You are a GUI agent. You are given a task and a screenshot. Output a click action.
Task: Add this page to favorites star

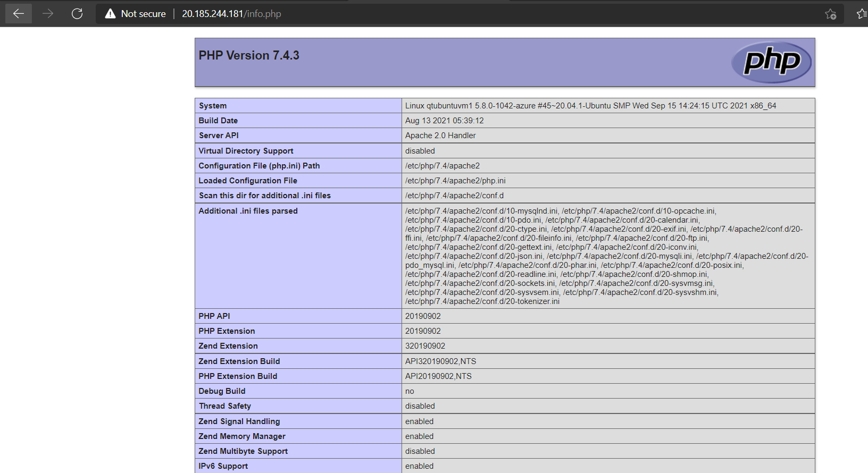(x=830, y=14)
